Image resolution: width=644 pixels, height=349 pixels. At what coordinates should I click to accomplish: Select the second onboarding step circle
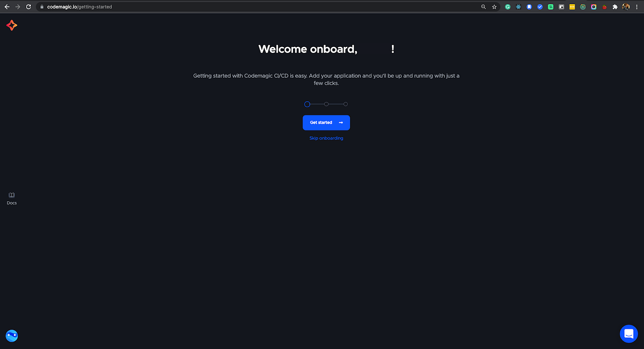tap(326, 104)
